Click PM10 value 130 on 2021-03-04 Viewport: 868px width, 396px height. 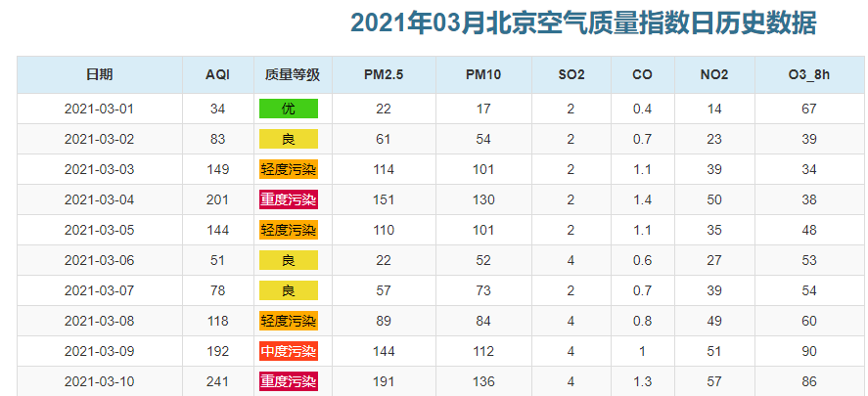(483, 199)
